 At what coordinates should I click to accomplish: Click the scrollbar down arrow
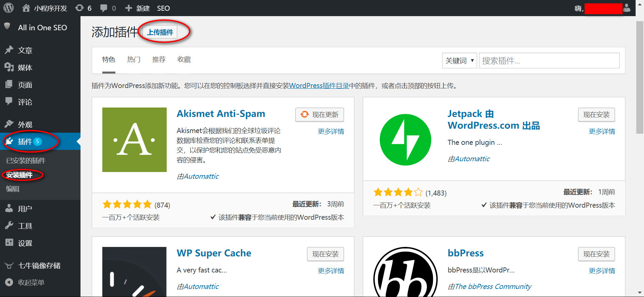pos(640,293)
